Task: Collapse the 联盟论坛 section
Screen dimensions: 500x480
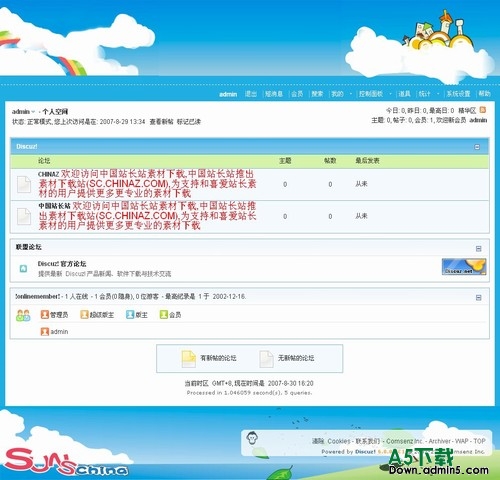Action: [x=478, y=249]
